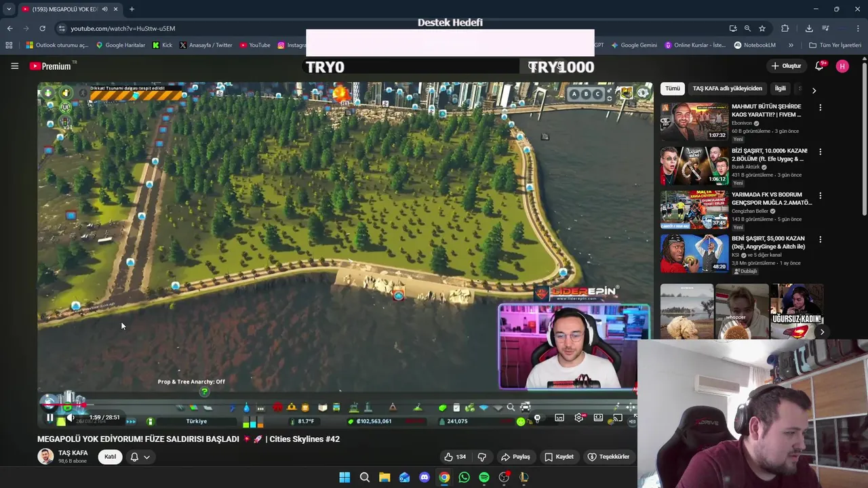Go back using the browser back arrow
The image size is (868, 488).
pos(9,28)
